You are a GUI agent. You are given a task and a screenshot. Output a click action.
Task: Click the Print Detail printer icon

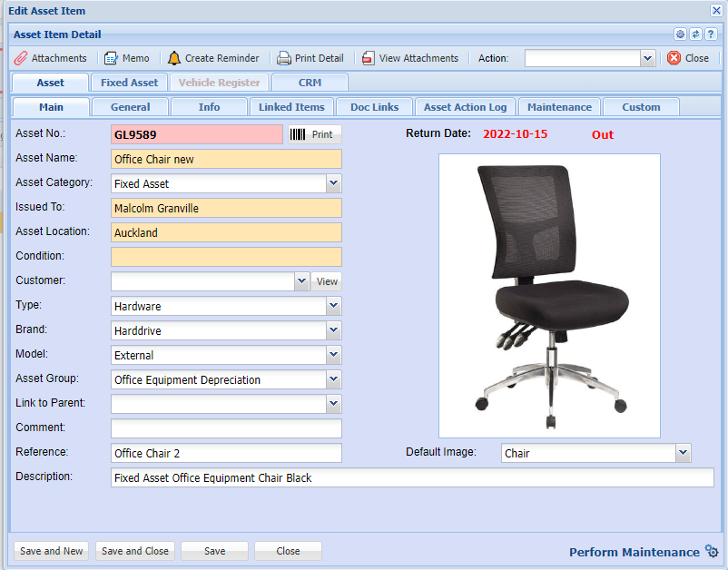[284, 58]
